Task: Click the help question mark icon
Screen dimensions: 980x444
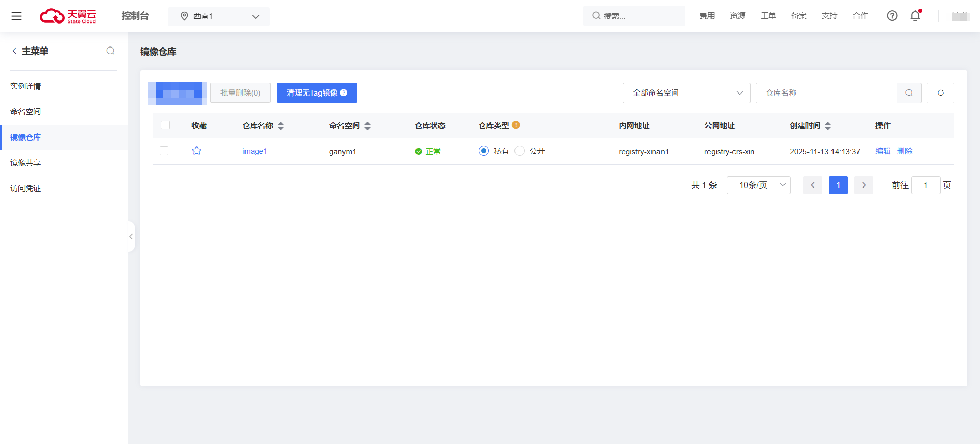Action: click(x=892, y=16)
